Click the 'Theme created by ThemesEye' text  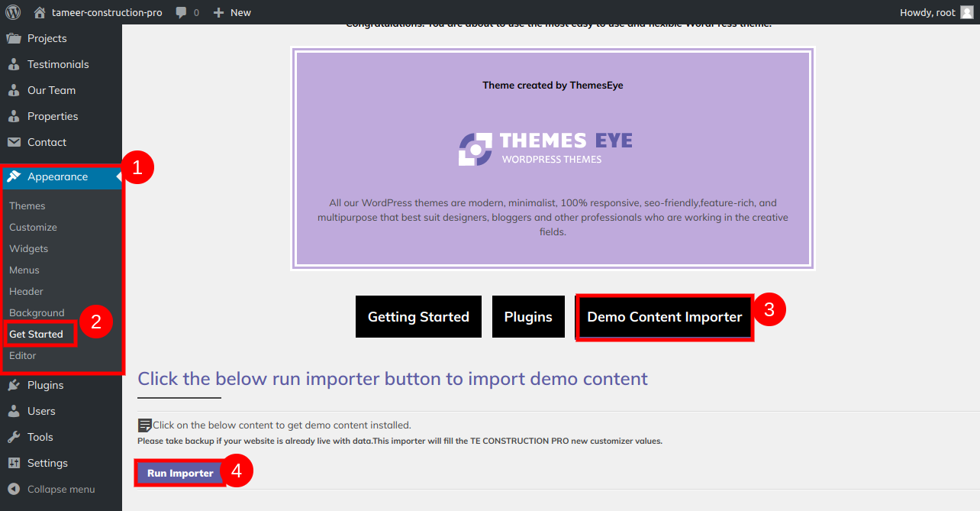553,86
